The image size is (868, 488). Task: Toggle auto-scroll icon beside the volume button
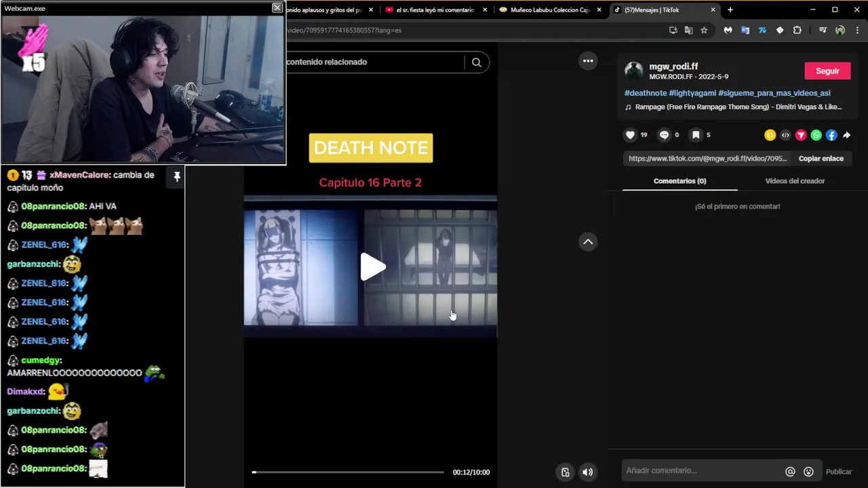pyautogui.click(x=566, y=472)
